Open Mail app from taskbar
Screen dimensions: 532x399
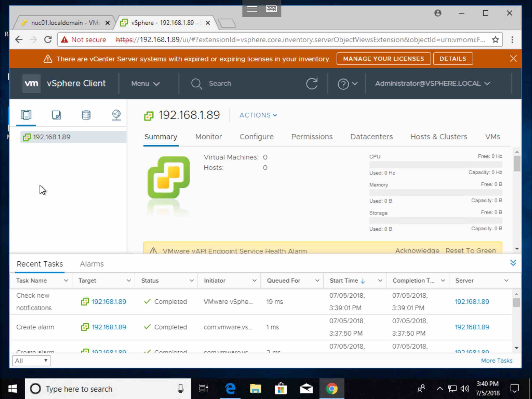[x=306, y=388]
